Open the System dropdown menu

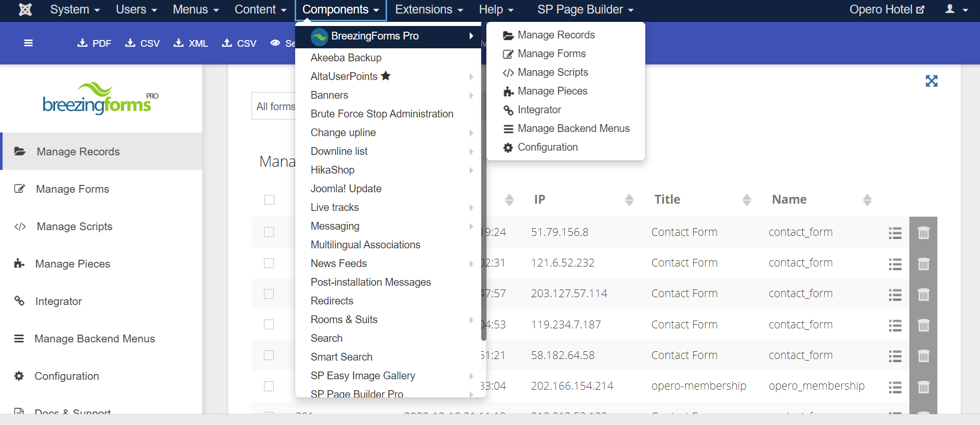coord(75,9)
